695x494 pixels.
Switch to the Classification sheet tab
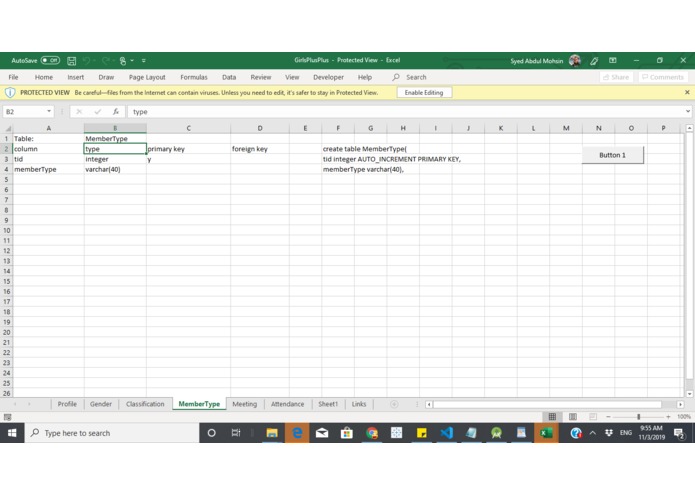[x=145, y=404]
